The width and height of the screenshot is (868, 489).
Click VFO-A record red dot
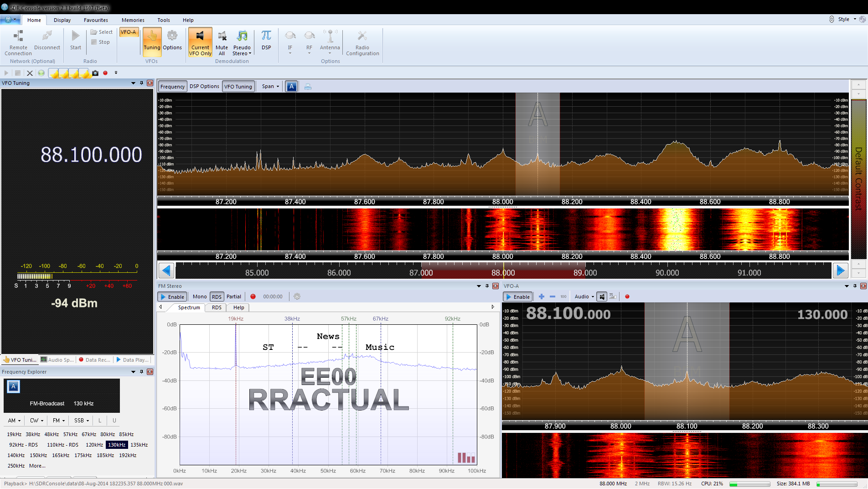627,297
